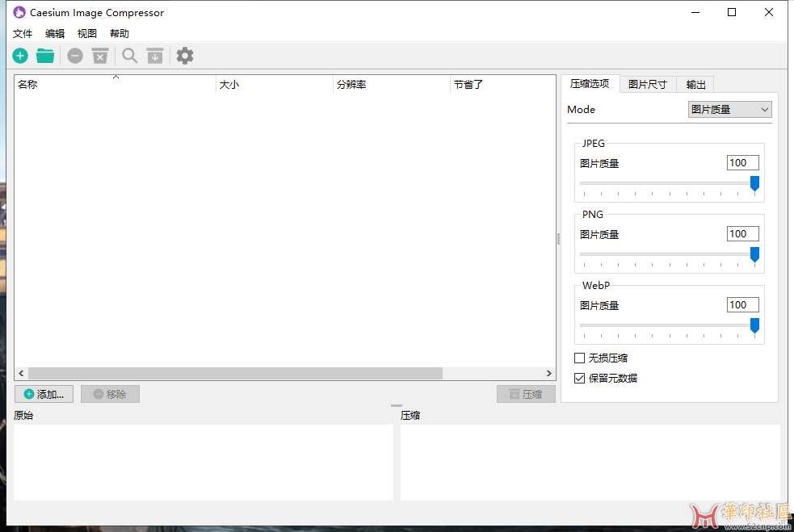The height and width of the screenshot is (532, 794).
Task: Click the 添加 button
Action: 44,394
